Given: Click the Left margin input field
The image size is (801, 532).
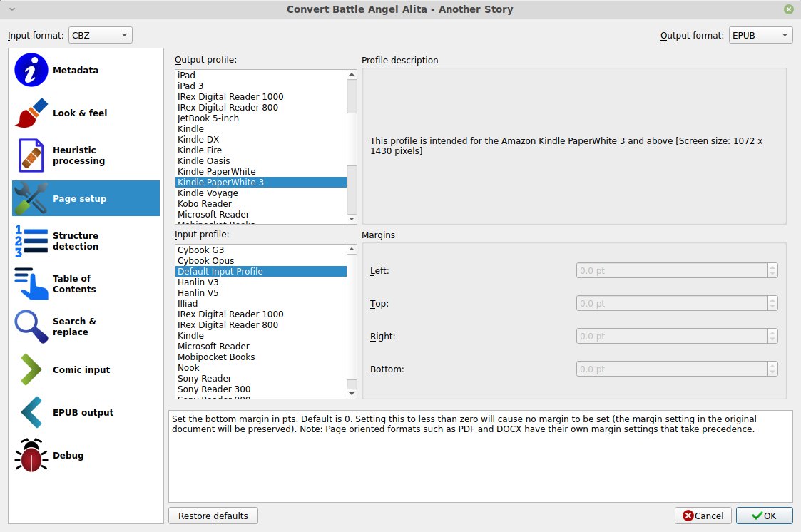Looking at the screenshot, I should (672, 270).
